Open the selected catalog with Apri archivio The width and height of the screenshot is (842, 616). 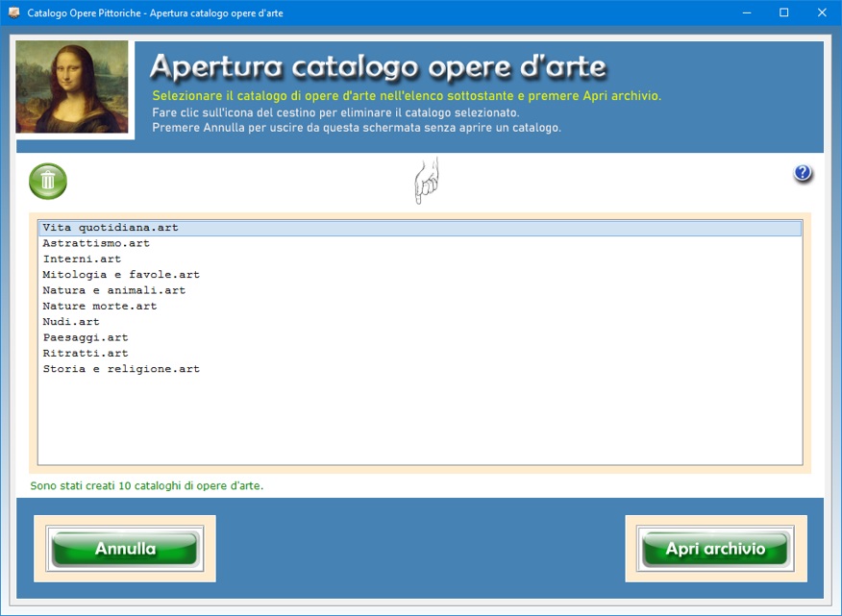tap(715, 549)
